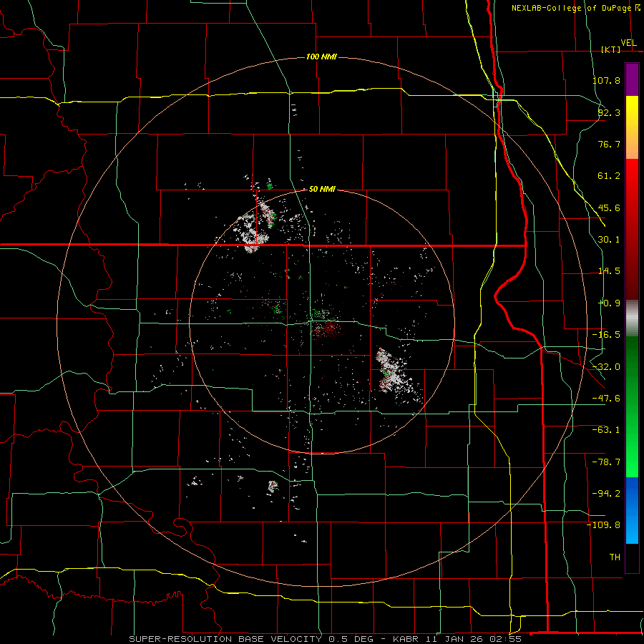Click the 107.8 velocity scale value
Image resolution: width=644 pixels, height=644 pixels.
coord(606,80)
